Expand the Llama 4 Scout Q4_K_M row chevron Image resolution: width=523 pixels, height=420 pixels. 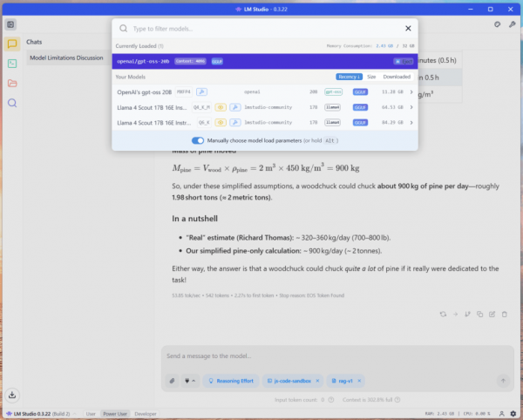(x=411, y=107)
